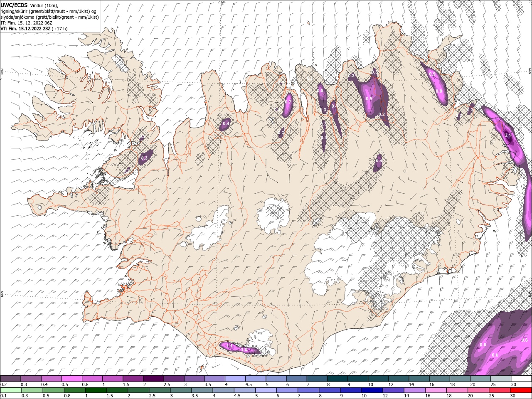Click the dusky purple 0.2 swatch in upper legend row

[10, 379]
